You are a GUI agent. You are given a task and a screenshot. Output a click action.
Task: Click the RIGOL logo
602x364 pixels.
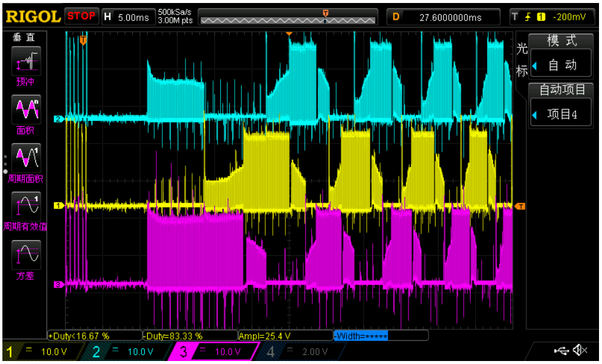[x=34, y=17]
